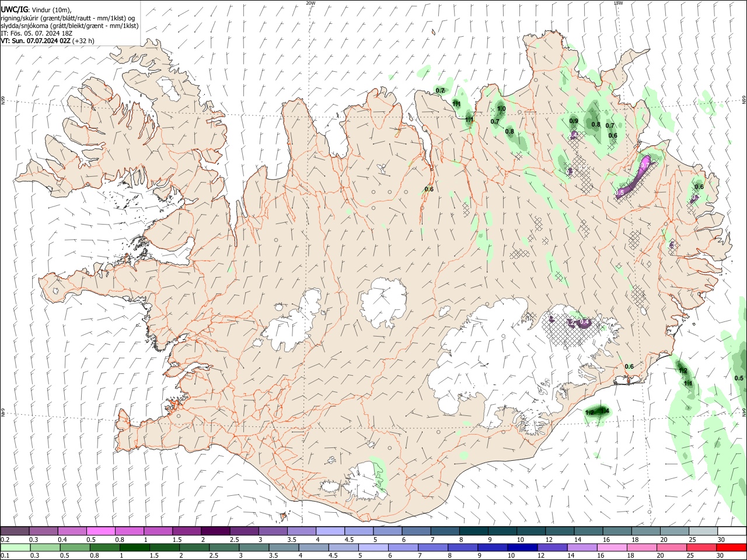Click the 0.2 mauve swatch in the snow legend

coord(15,531)
